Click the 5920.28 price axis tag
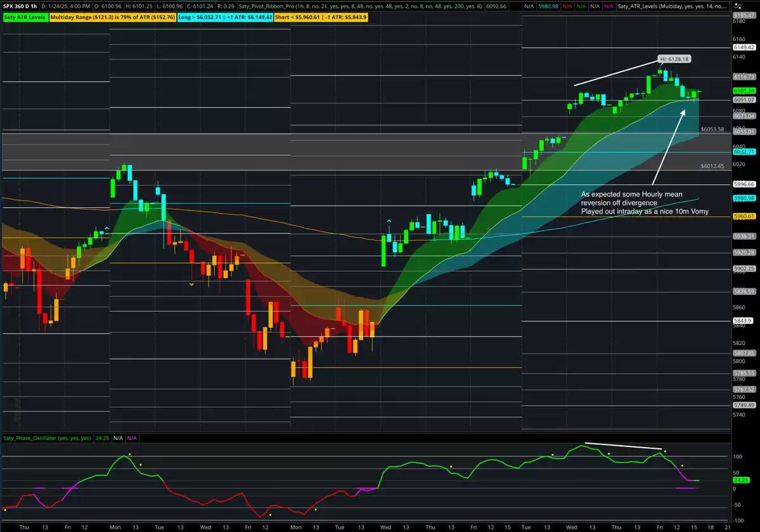Screen dimensions: 760x532 [744, 252]
